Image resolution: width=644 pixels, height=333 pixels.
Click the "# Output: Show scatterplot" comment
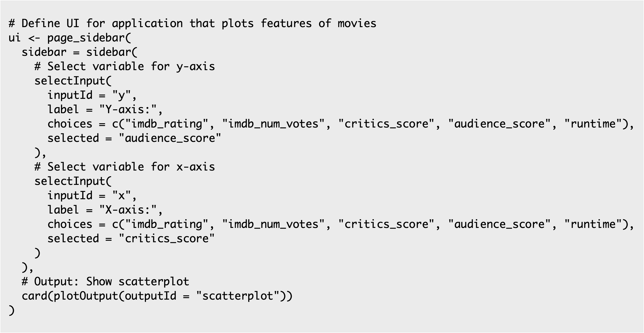point(105,281)
